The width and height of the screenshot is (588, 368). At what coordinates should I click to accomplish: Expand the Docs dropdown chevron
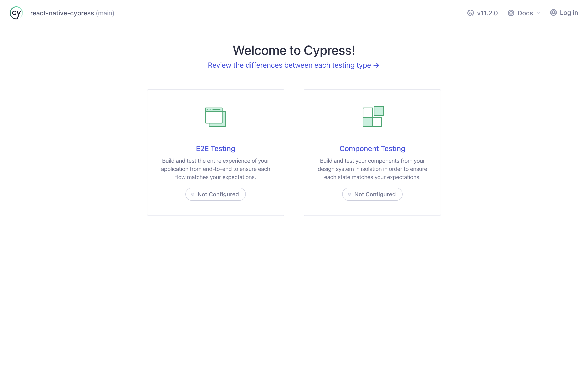tap(538, 13)
